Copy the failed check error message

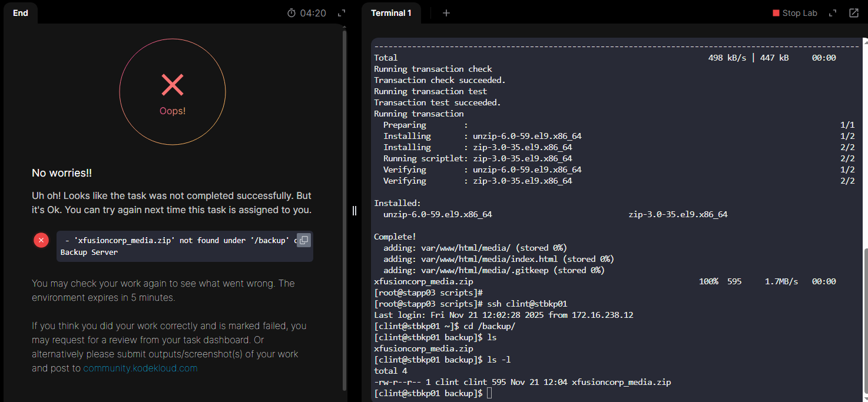pos(303,240)
